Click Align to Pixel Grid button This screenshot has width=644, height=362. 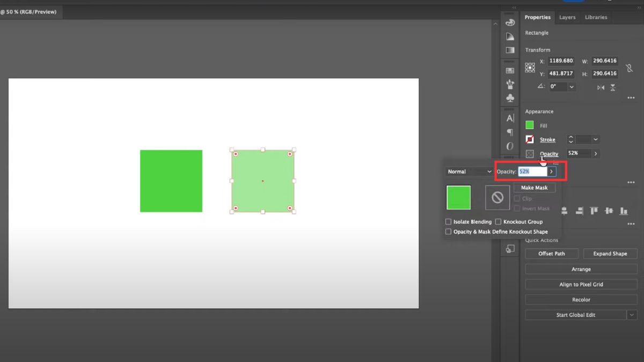[x=581, y=284]
